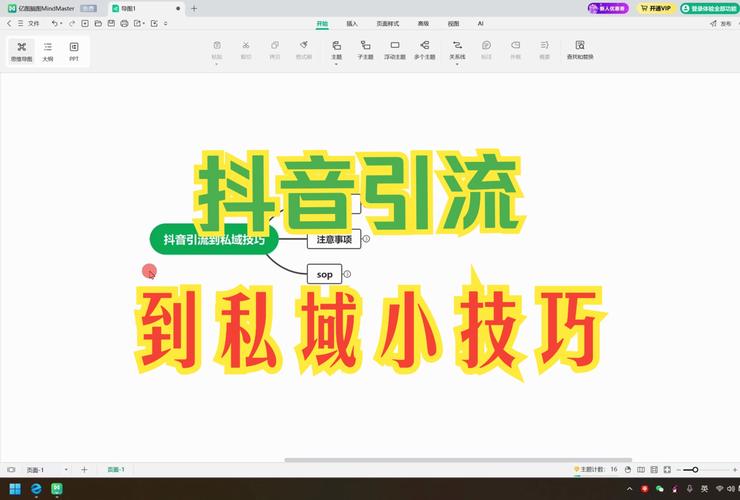The width and height of the screenshot is (740, 500).
Task: Click the pie-chart icon in status bar
Action: [x=628, y=469]
